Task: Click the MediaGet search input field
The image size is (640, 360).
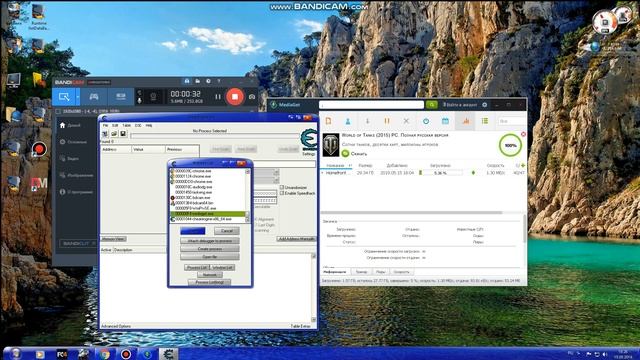Action: tap(371, 105)
